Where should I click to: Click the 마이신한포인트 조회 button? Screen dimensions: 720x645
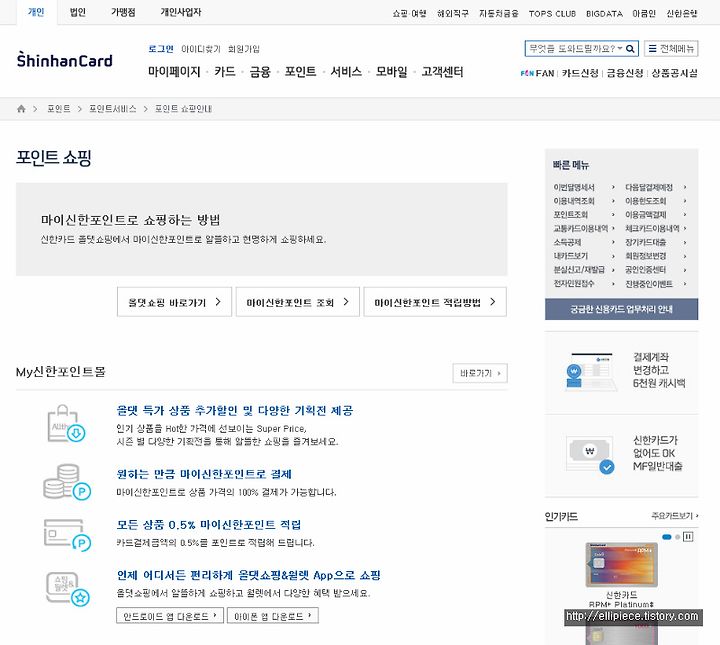coord(298,302)
